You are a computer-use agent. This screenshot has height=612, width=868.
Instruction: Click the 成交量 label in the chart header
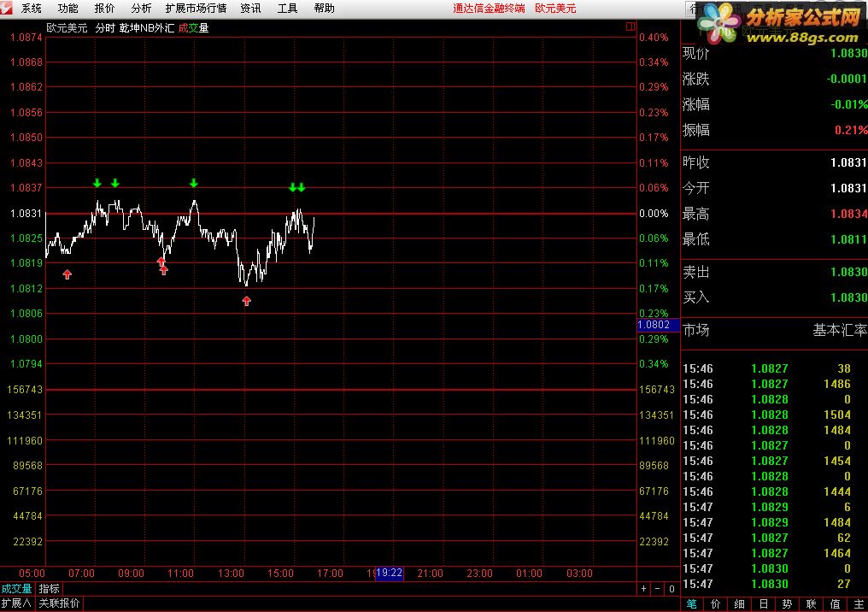click(193, 27)
